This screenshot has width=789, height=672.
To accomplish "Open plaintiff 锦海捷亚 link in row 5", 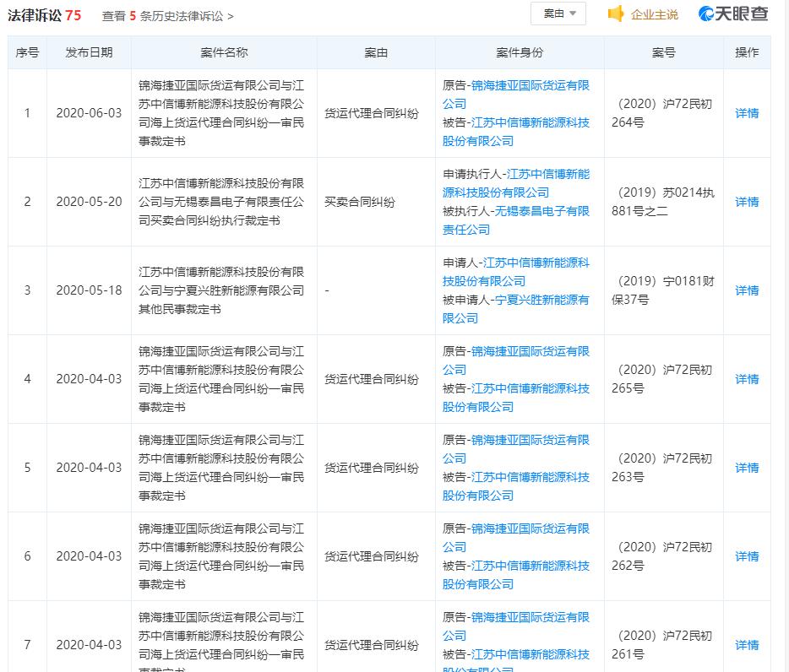I will click(x=516, y=448).
